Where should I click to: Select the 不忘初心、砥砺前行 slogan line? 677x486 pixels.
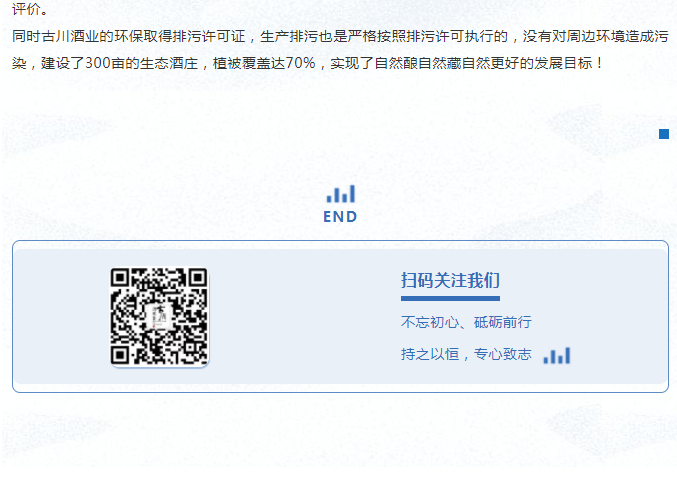(x=466, y=322)
